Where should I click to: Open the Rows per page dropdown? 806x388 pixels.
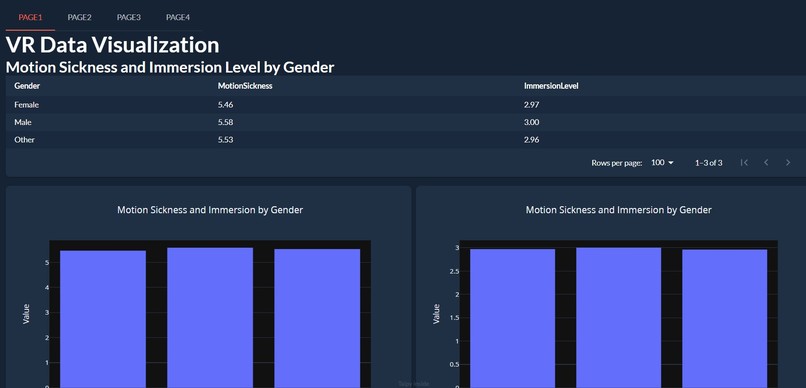click(662, 163)
